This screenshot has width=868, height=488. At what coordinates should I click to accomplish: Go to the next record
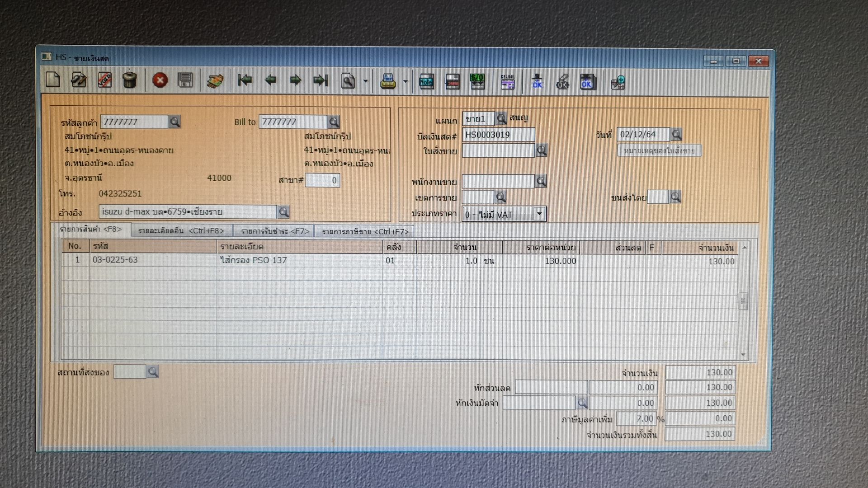(295, 81)
